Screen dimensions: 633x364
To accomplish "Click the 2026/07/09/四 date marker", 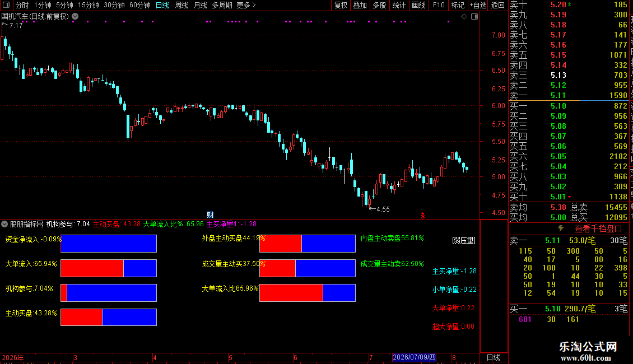I will (414, 357).
